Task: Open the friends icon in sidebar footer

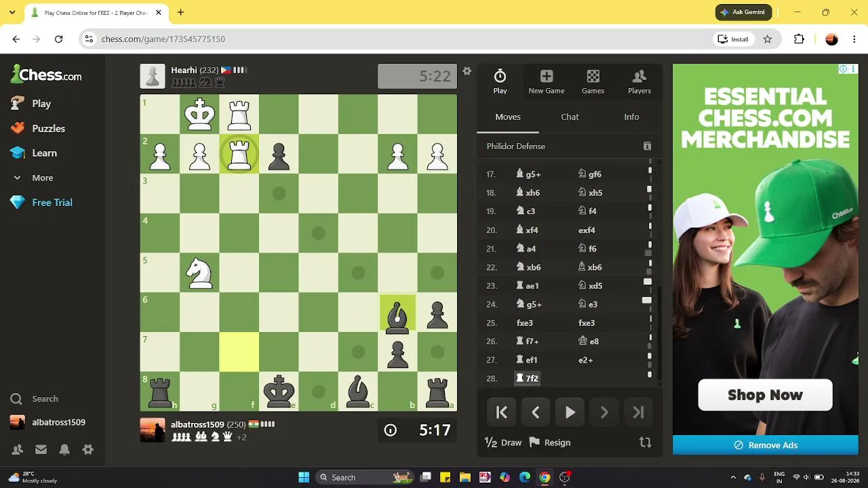Action: click(18, 449)
